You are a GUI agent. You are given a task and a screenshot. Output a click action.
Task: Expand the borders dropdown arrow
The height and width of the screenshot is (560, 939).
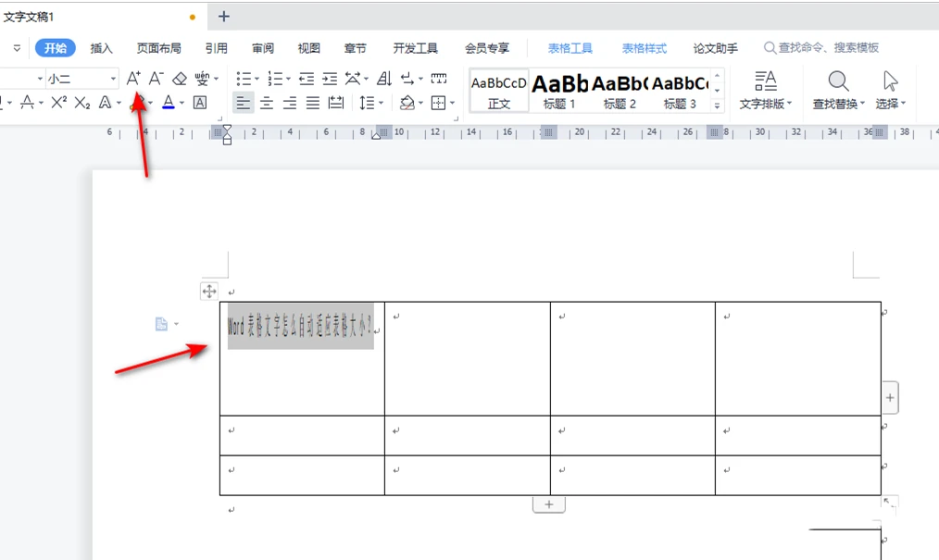[x=452, y=104]
